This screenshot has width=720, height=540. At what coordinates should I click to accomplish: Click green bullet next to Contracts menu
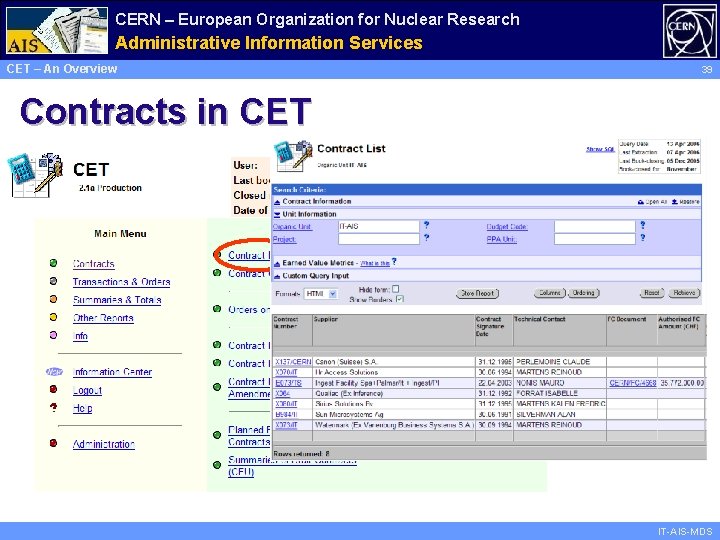[53, 263]
